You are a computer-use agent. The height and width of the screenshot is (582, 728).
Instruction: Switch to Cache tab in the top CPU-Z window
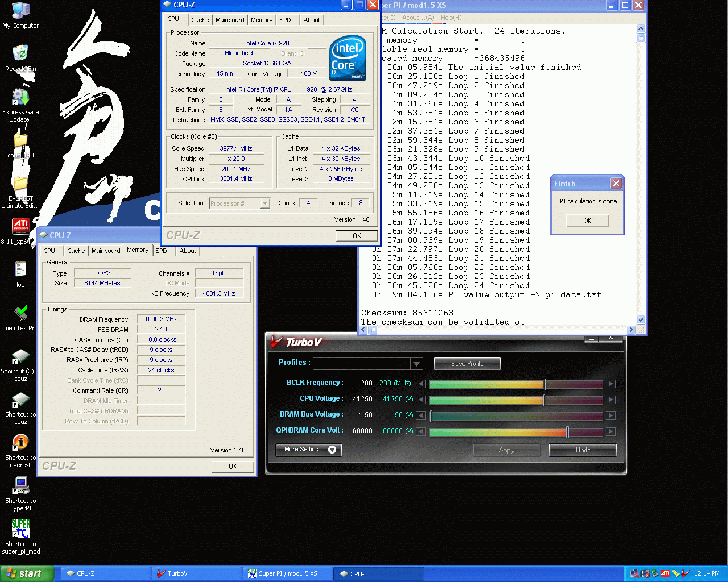pyautogui.click(x=200, y=20)
